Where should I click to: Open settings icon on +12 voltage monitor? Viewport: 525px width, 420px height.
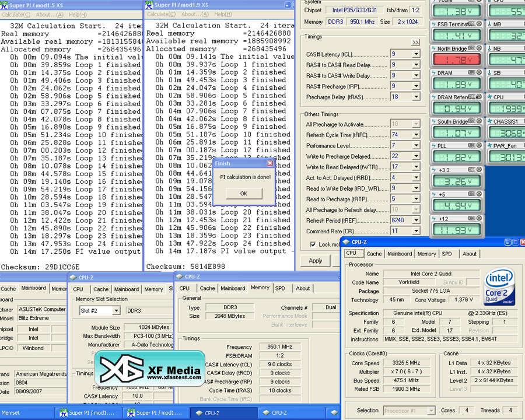(471, 218)
